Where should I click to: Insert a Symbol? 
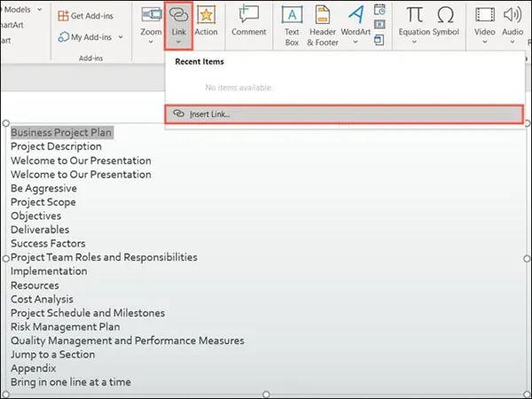point(445,20)
